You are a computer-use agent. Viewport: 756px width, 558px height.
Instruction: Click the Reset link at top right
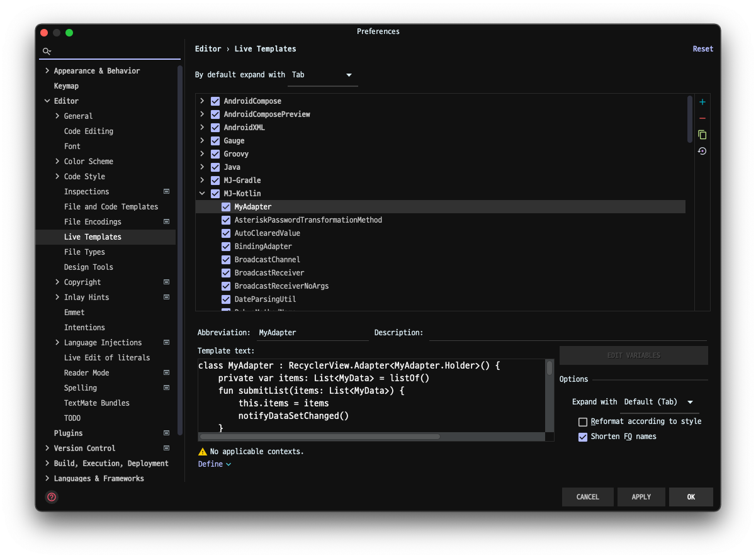[x=702, y=48]
